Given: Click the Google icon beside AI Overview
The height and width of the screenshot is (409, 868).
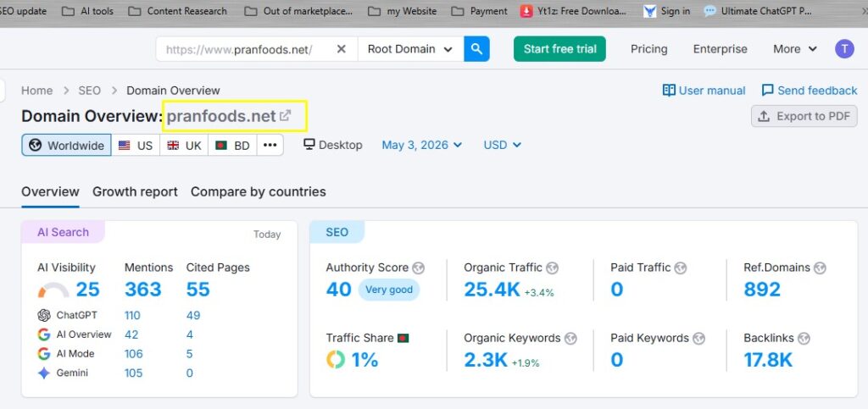Looking at the screenshot, I should [44, 334].
